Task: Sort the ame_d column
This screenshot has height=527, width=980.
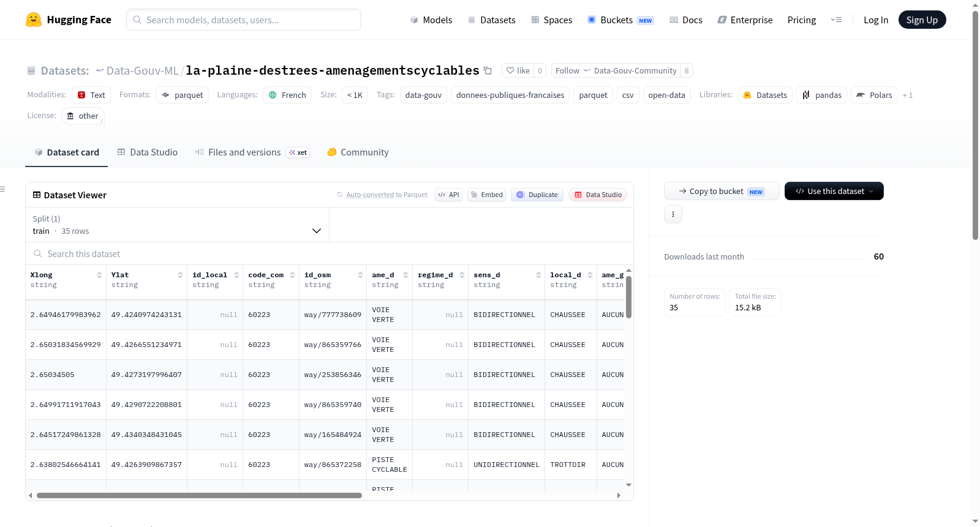Action: pyautogui.click(x=405, y=275)
